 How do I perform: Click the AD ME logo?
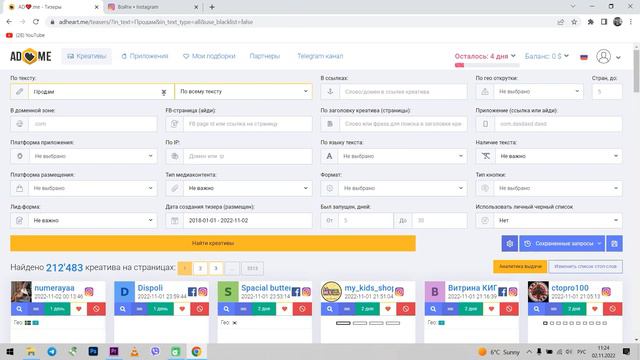[31, 56]
